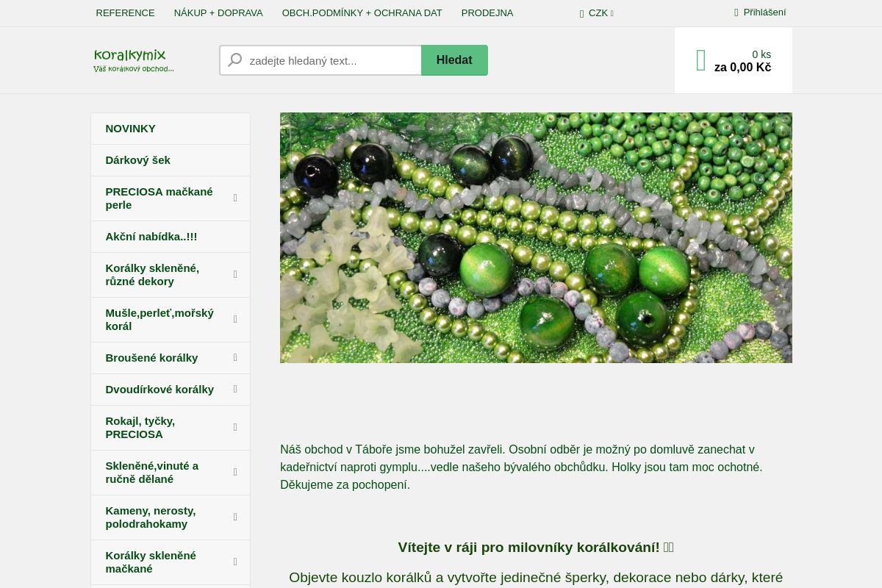
Task: Click the magnifier icon in search field
Action: [x=234, y=60]
